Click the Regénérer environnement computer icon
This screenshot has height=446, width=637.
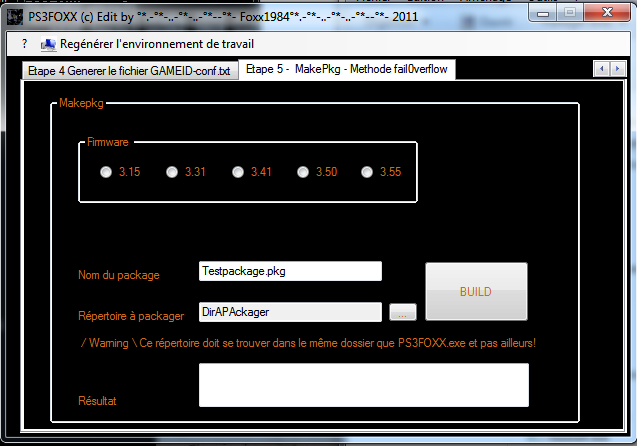pyautogui.click(x=48, y=44)
